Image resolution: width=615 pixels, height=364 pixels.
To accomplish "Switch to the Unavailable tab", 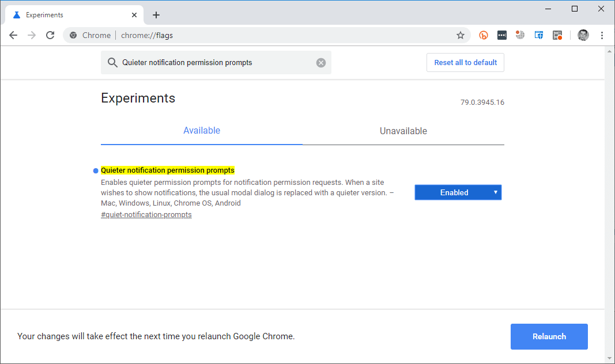I will point(403,131).
